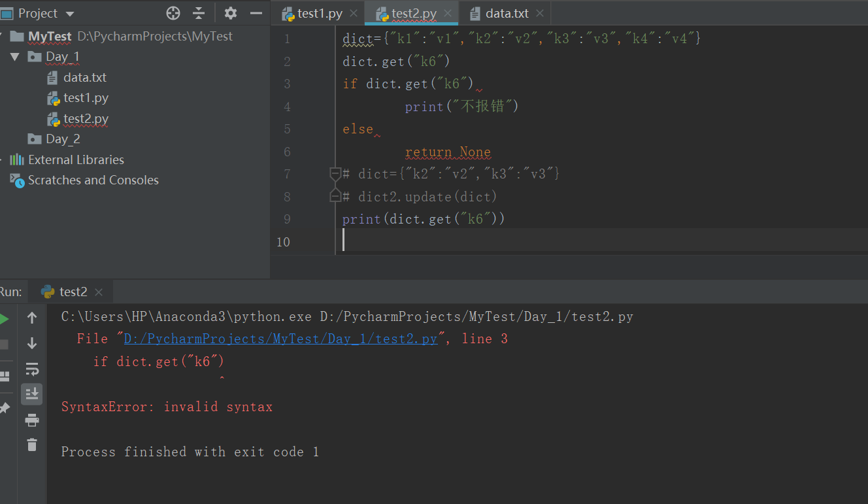The height and width of the screenshot is (504, 868).
Task: Close the test1.py editor tab
Action: click(x=354, y=13)
